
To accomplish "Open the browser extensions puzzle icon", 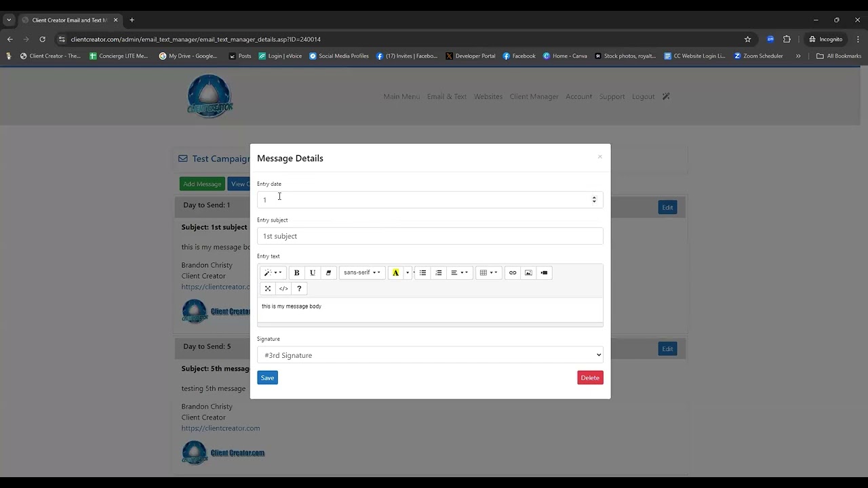I will coord(787,39).
